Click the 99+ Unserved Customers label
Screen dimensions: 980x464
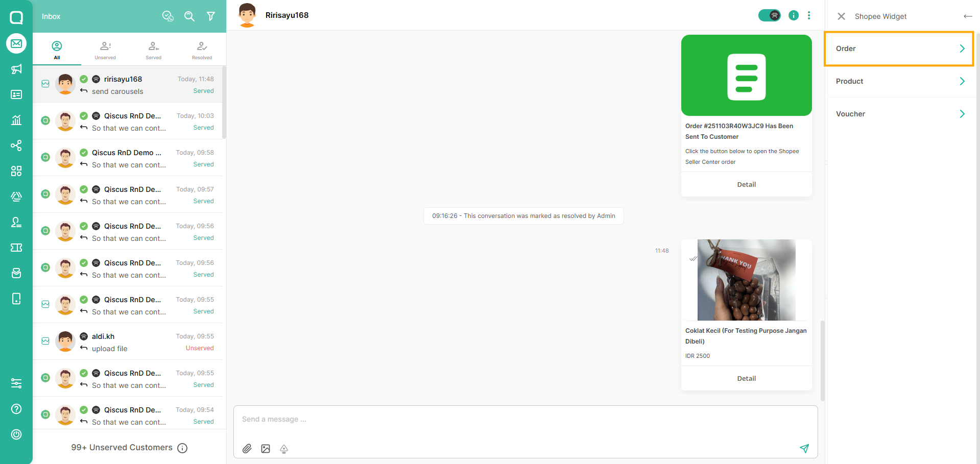point(122,448)
